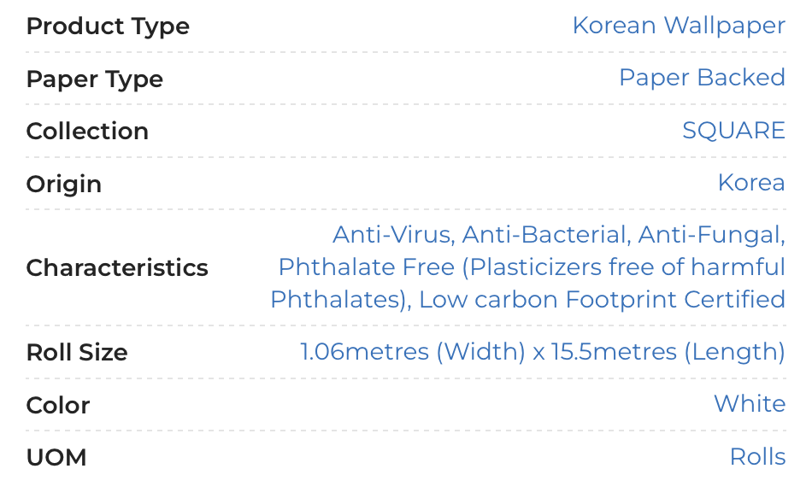The image size is (812, 504).
Task: Click the Color label
Action: [x=58, y=405]
